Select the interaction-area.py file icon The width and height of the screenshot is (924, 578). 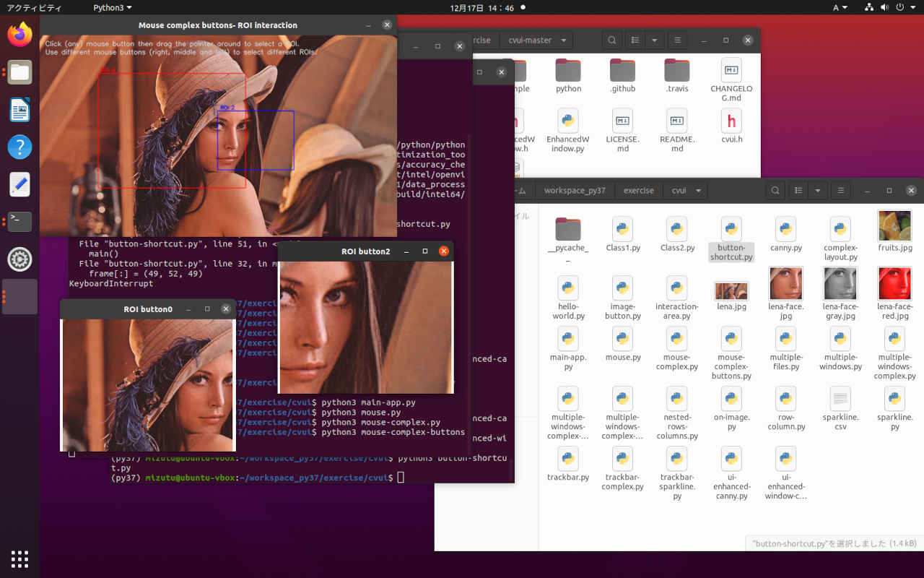(x=677, y=288)
